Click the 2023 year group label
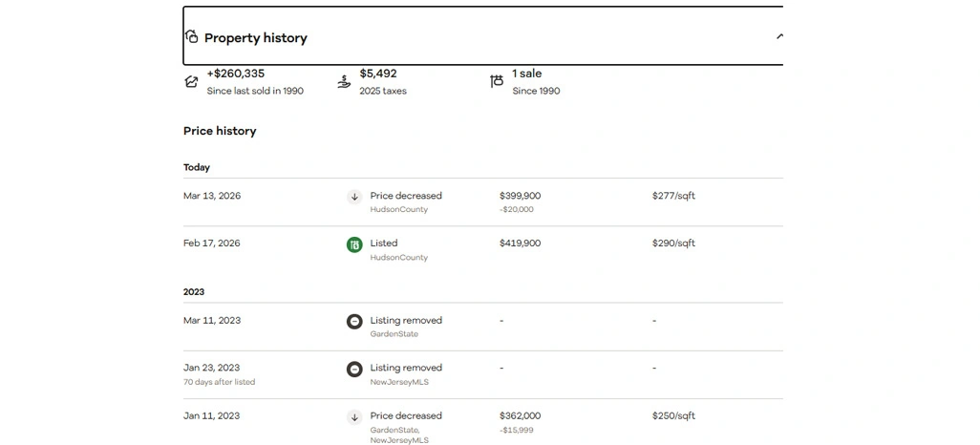The image size is (980, 445). click(194, 292)
